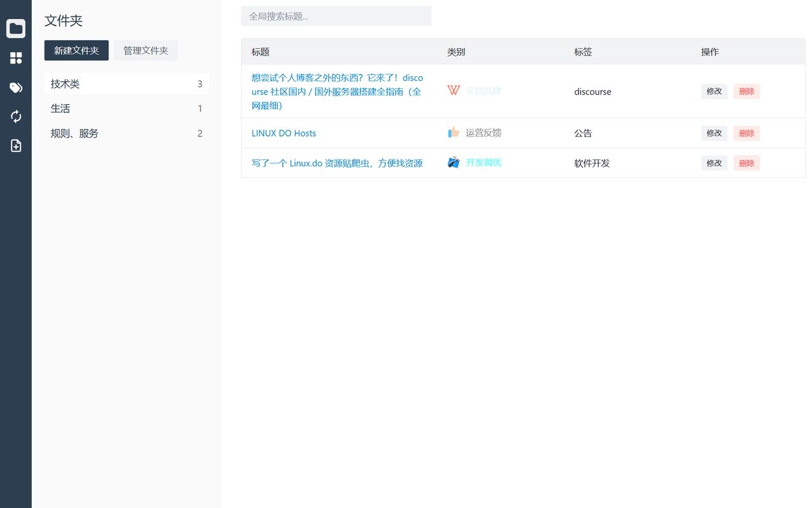
Task: Click the new document icon in sidebar
Action: pyautogui.click(x=15, y=145)
